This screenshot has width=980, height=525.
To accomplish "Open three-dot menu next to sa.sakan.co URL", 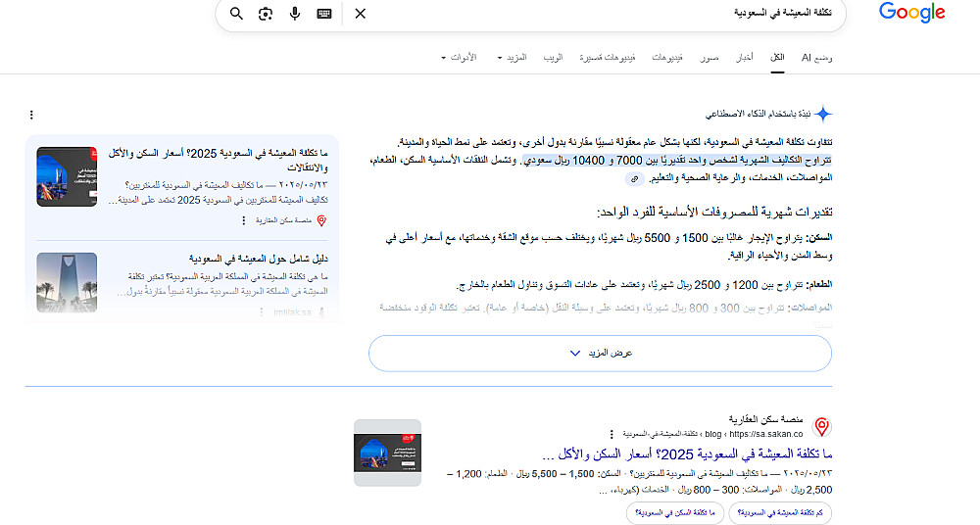I will [612, 434].
